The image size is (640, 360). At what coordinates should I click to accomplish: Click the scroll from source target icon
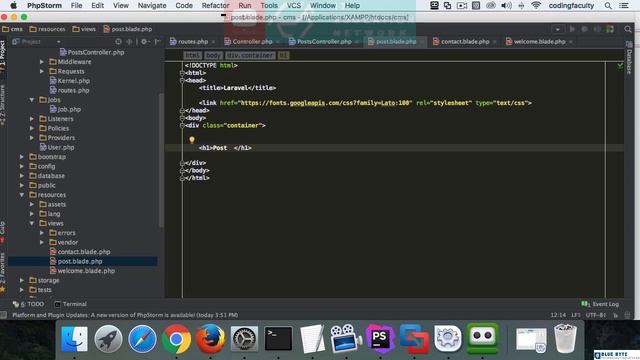118,42
